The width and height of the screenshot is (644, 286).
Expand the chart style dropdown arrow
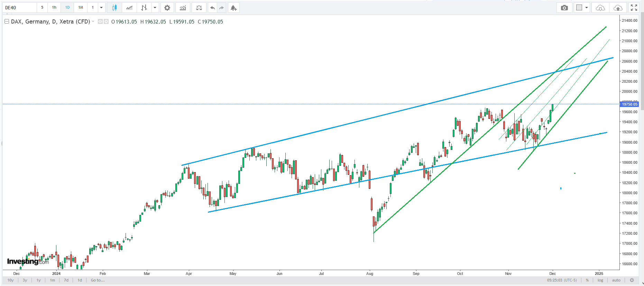click(155, 8)
